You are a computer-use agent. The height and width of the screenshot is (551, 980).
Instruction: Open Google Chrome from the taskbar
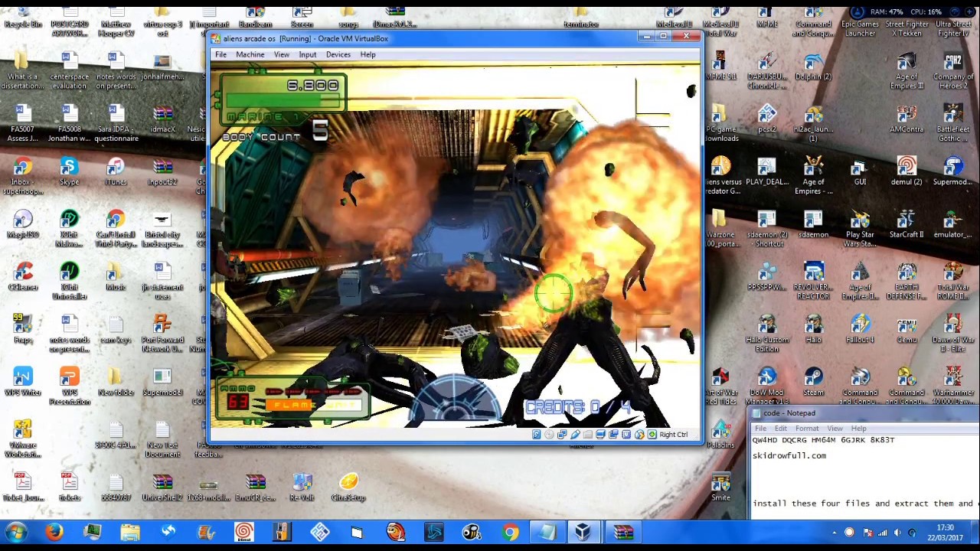[510, 532]
